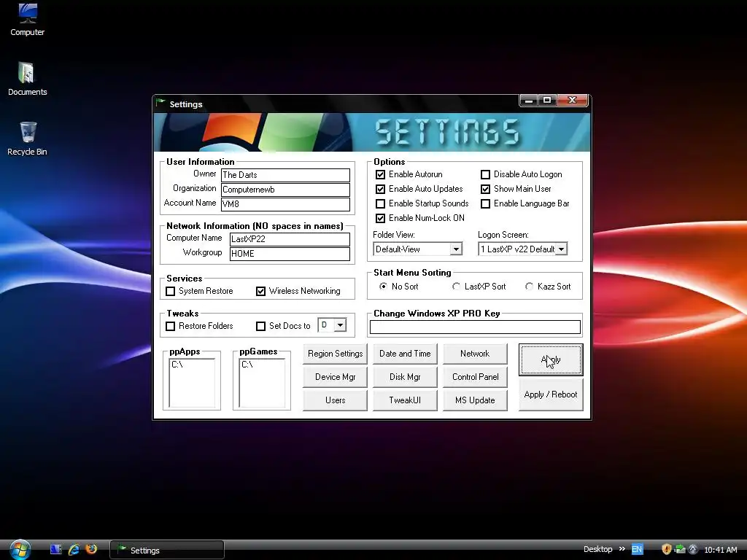Click the Account Name field
Image resolution: width=747 pixels, height=560 pixels.
coord(285,204)
